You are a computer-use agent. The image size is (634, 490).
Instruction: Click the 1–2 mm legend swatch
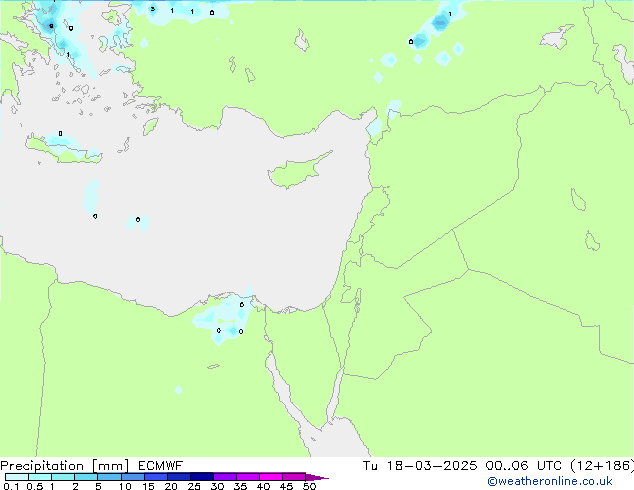click(x=63, y=477)
